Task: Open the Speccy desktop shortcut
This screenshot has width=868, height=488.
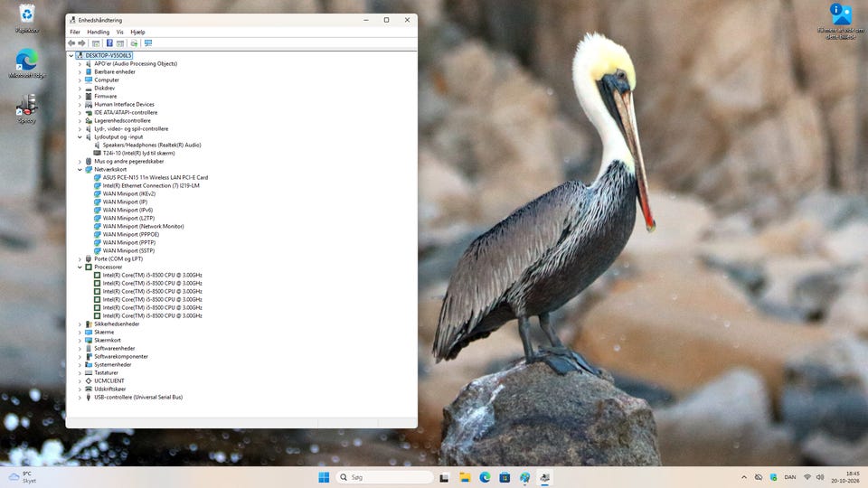Action: click(x=26, y=108)
